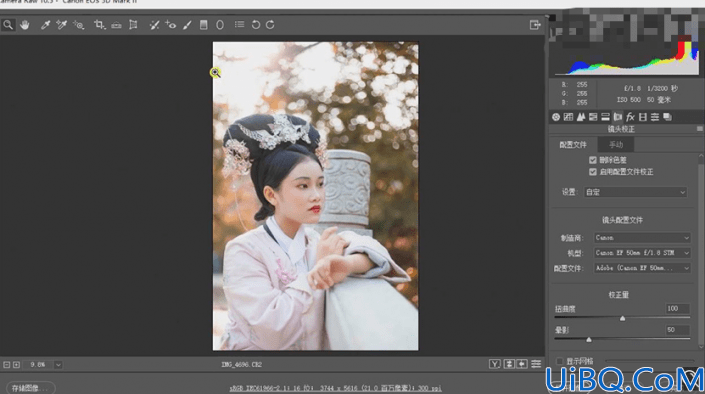Select the Red Eye Removal tool

pyautogui.click(x=170, y=25)
